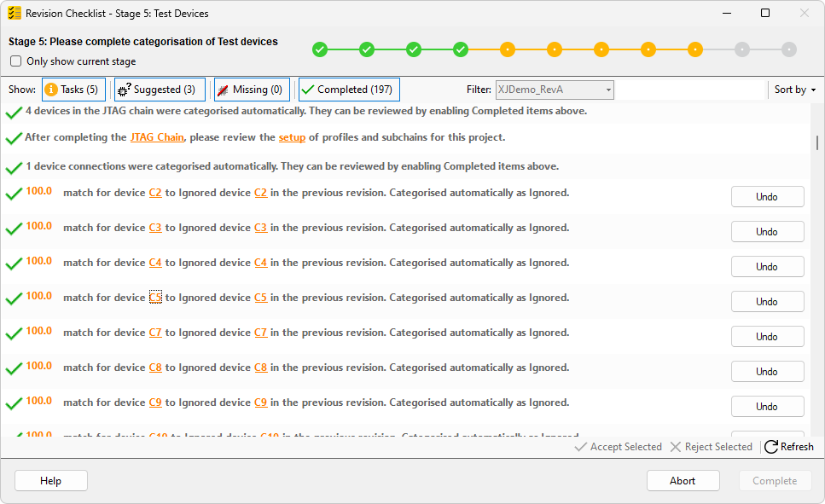Open the Sort by dropdown

[x=795, y=90]
